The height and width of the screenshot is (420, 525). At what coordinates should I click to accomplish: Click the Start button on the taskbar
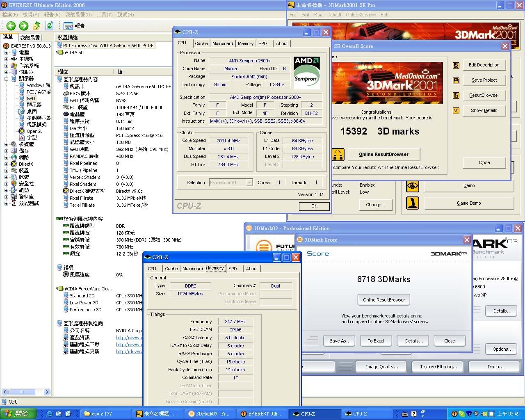pyautogui.click(x=18, y=414)
